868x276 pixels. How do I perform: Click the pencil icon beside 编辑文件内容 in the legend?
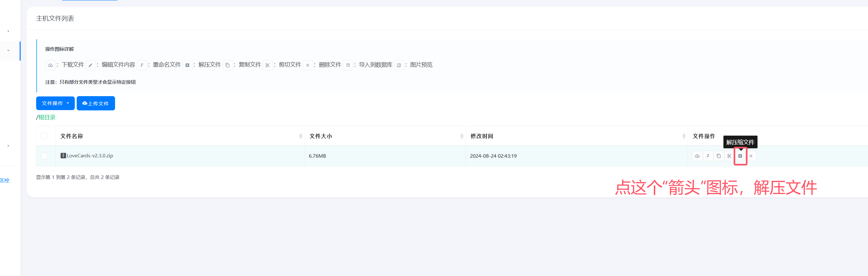(90, 65)
